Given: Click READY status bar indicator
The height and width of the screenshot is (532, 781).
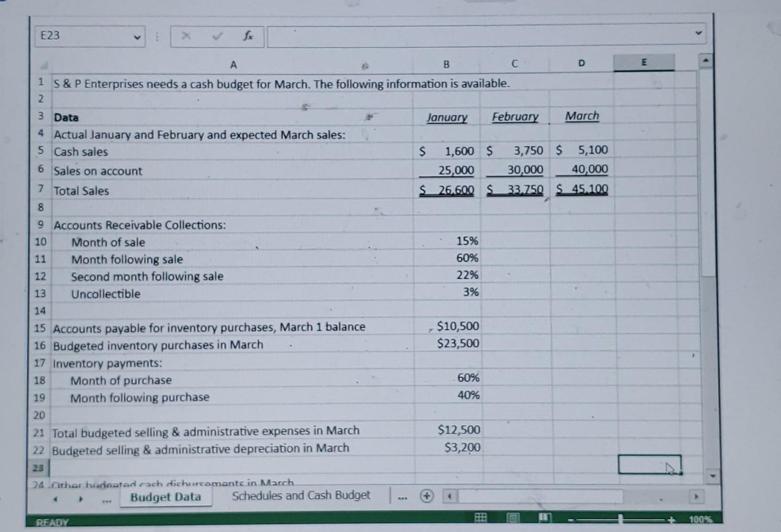Looking at the screenshot, I should click(x=52, y=523).
